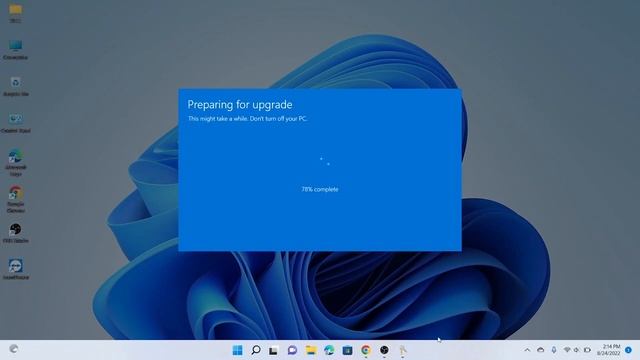The width and height of the screenshot is (640, 360).
Task: Select the TeamViewer desktop shortcut
Action: click(x=16, y=269)
